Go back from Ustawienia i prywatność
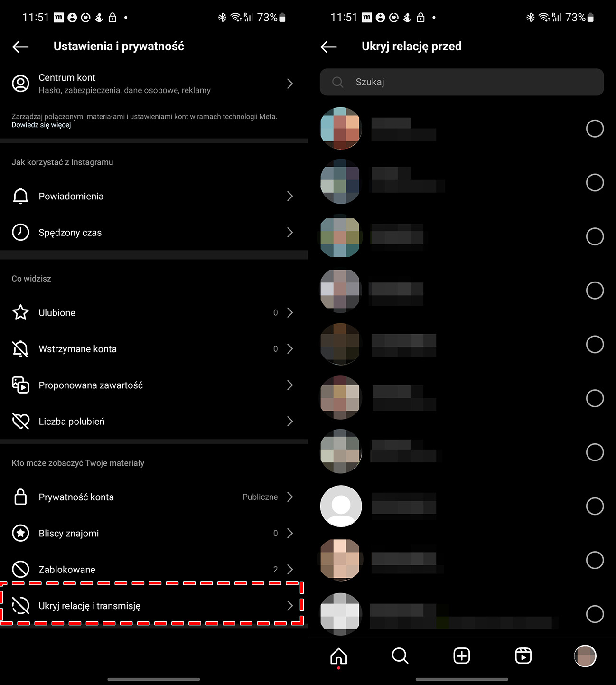616x685 pixels. coord(20,47)
